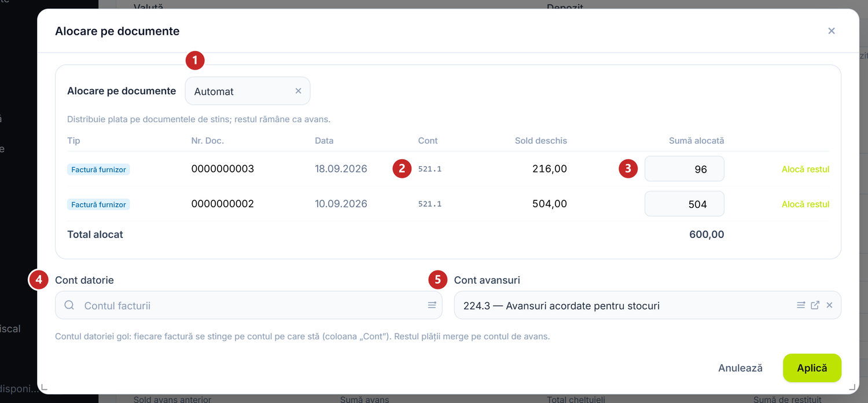Image resolution: width=868 pixels, height=403 pixels.
Task: Click the open balance 504,00
Action: pos(550,204)
